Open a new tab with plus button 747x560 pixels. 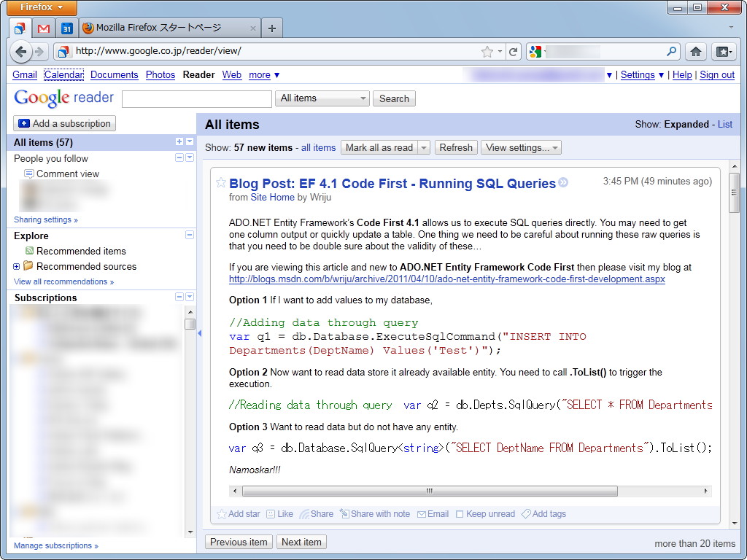click(271, 28)
